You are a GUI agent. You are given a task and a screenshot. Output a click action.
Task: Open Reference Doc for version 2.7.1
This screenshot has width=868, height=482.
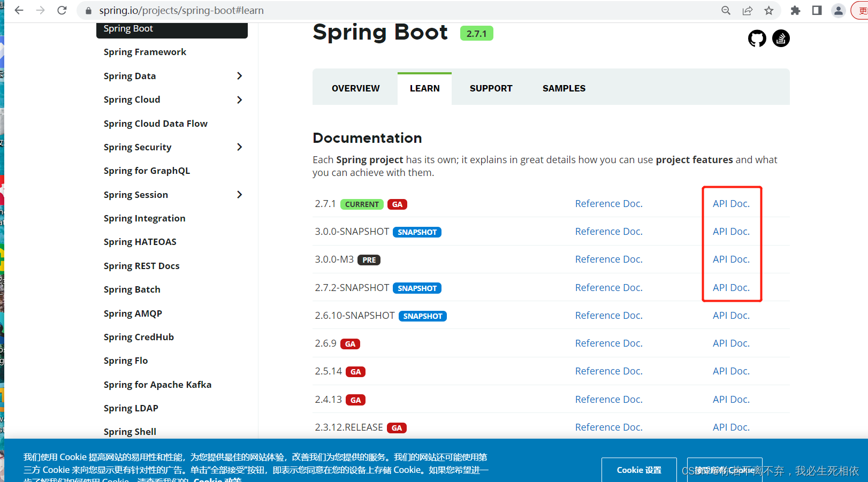(608, 203)
